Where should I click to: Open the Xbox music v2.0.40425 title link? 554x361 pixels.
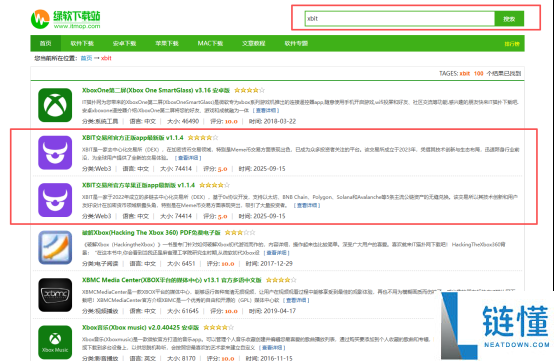[141, 328]
